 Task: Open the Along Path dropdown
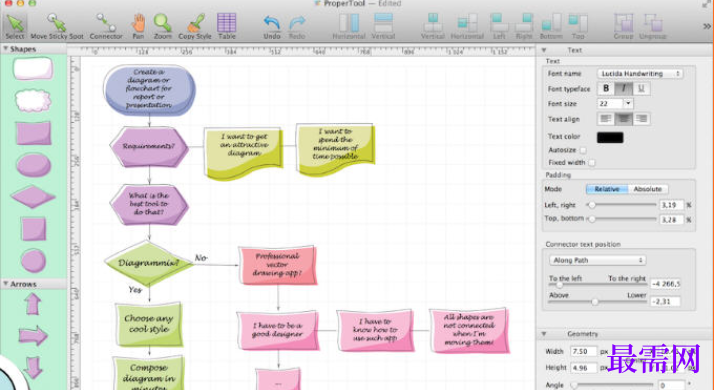click(597, 260)
